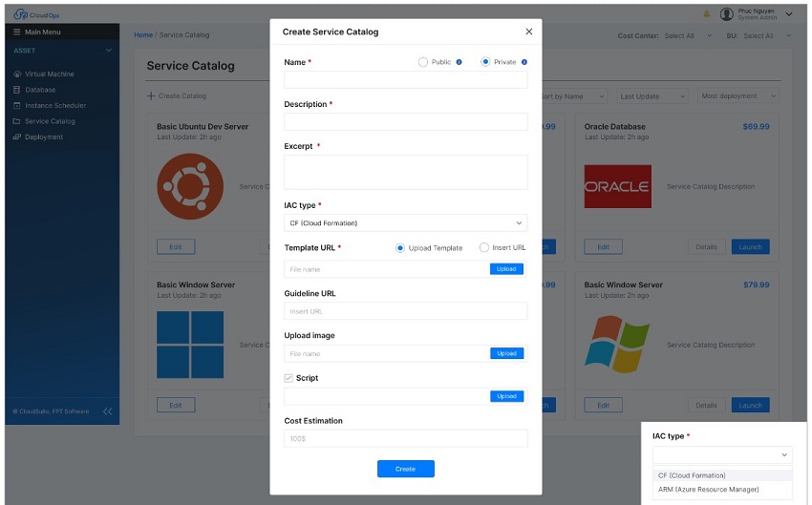Launch the $79.99 Basic Window Server
Viewport: 812px width, 505px height.
pos(750,405)
